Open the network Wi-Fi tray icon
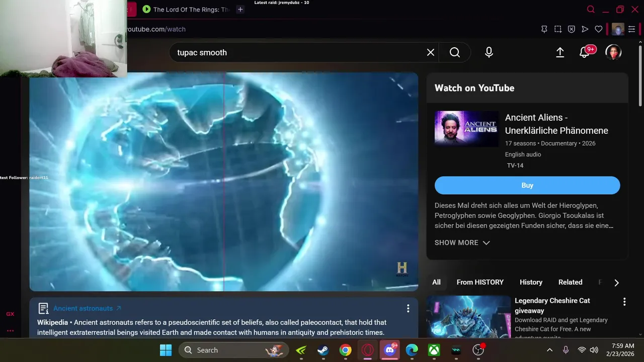Image resolution: width=644 pixels, height=362 pixels. [582, 350]
